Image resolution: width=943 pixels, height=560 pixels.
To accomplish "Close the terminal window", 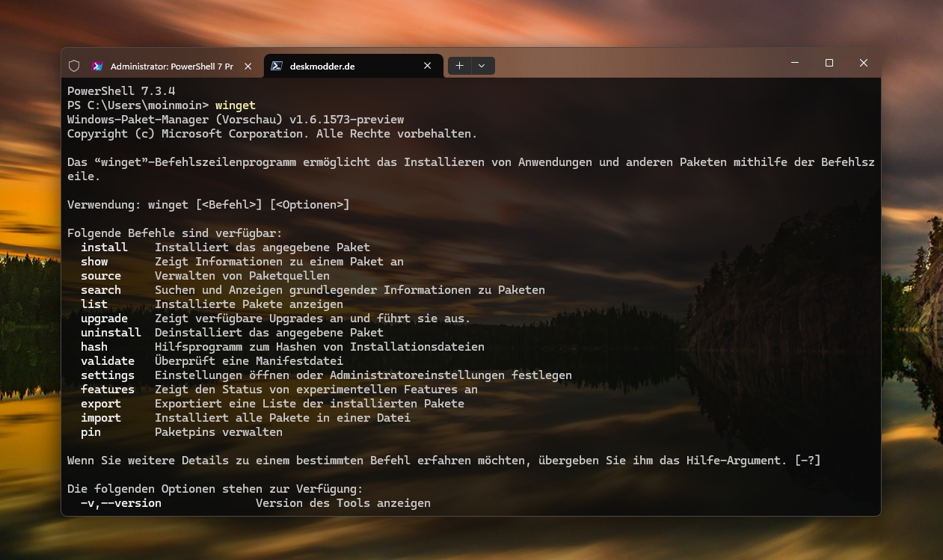I will [x=864, y=63].
